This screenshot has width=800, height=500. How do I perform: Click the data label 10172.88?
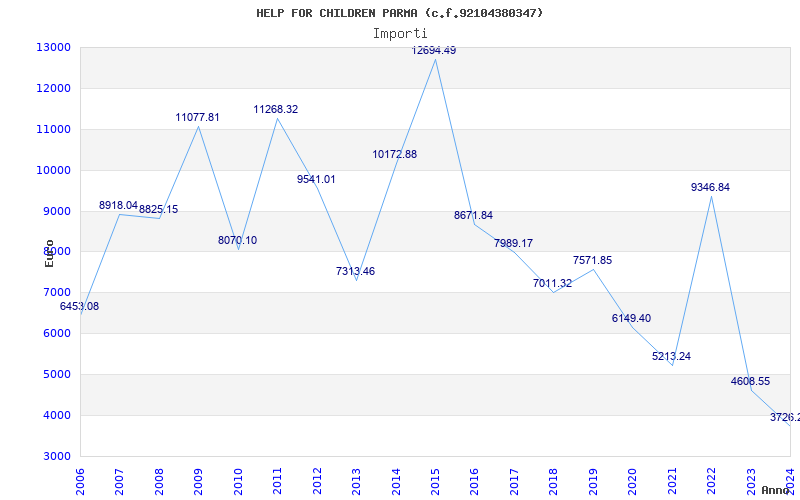(x=395, y=154)
